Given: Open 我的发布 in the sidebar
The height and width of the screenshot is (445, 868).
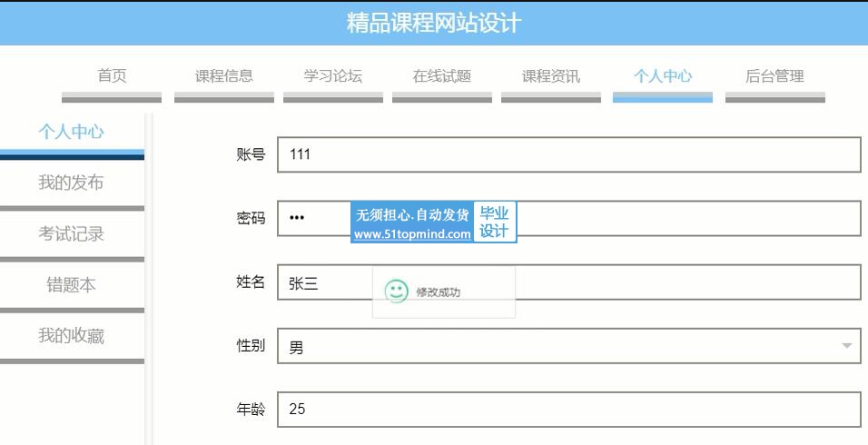Looking at the screenshot, I should tap(71, 183).
